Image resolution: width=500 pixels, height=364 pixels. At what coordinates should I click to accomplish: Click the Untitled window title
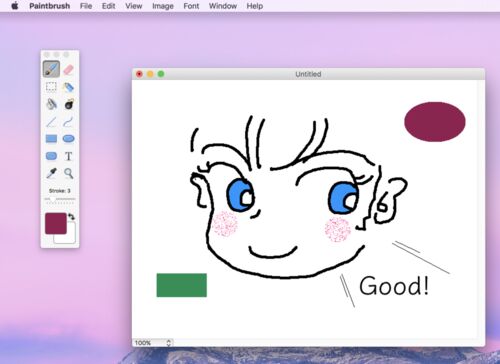308,74
